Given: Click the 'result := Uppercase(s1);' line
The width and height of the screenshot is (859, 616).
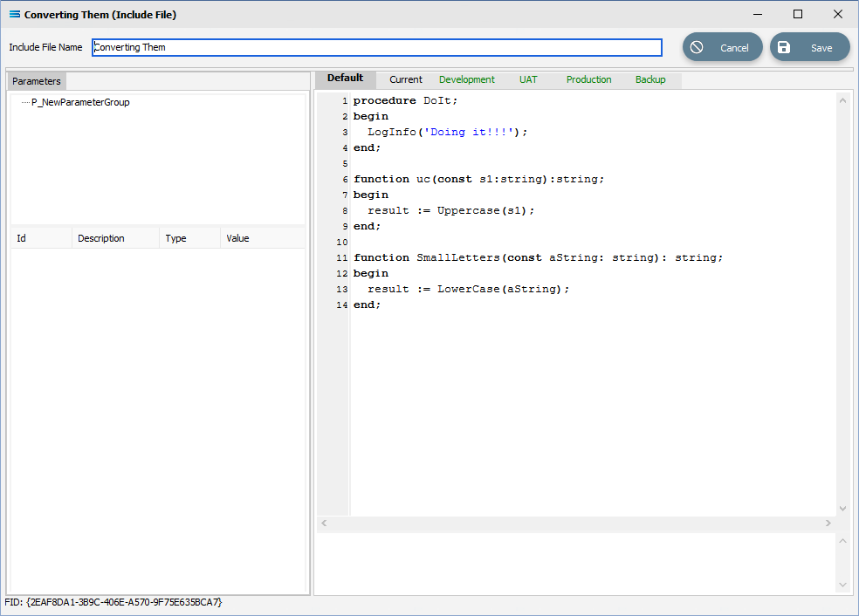Looking at the screenshot, I should point(450,211).
